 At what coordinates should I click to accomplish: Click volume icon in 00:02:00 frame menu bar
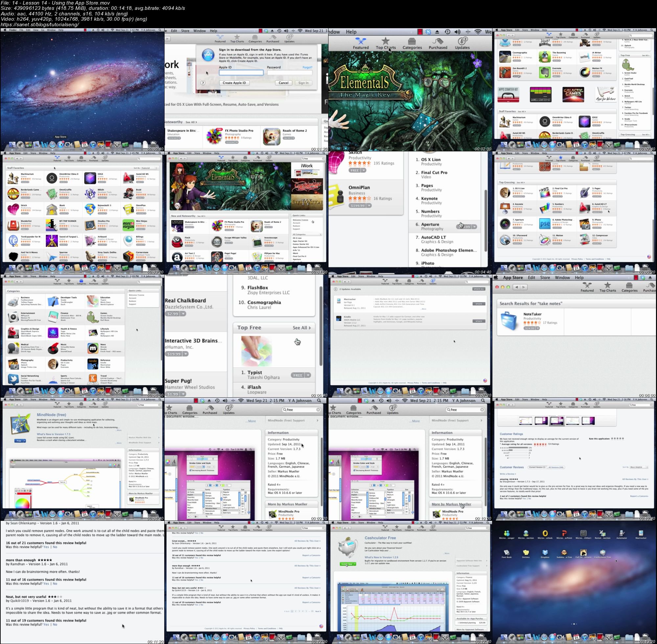pyautogui.click(x=457, y=32)
